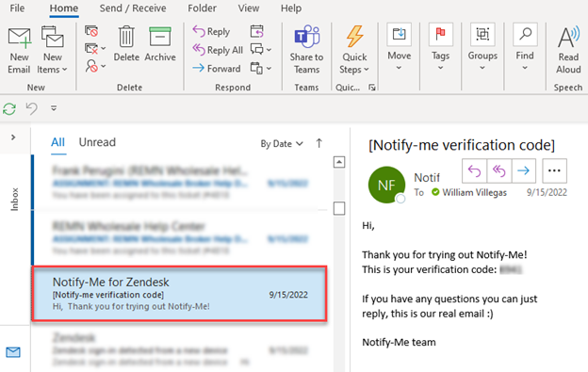Reply from the reading pane

[x=474, y=170]
